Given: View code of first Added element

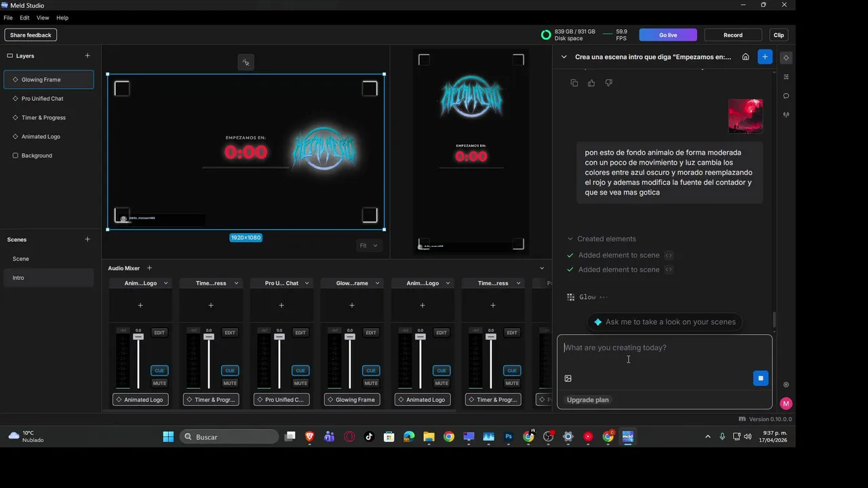Looking at the screenshot, I should (x=669, y=256).
